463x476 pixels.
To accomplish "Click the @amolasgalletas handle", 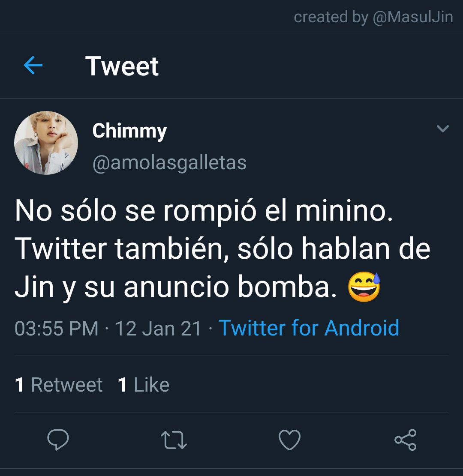I will (x=169, y=163).
